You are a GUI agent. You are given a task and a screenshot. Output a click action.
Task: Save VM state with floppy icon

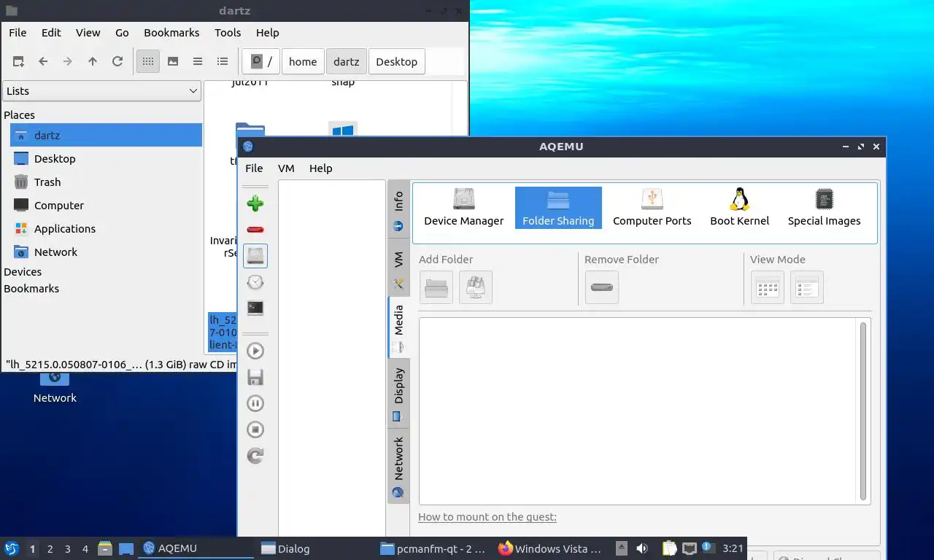pyautogui.click(x=255, y=377)
